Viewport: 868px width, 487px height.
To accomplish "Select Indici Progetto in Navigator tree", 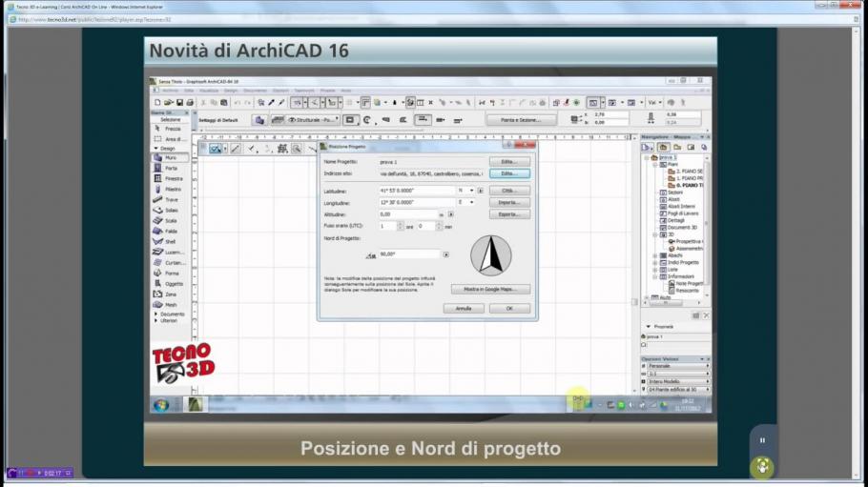I will point(679,262).
